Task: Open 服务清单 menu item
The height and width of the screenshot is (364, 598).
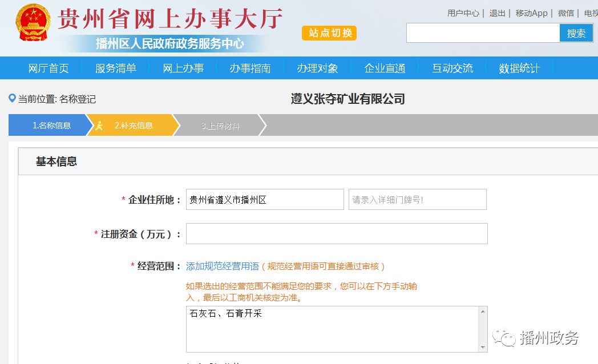Action: (116, 68)
